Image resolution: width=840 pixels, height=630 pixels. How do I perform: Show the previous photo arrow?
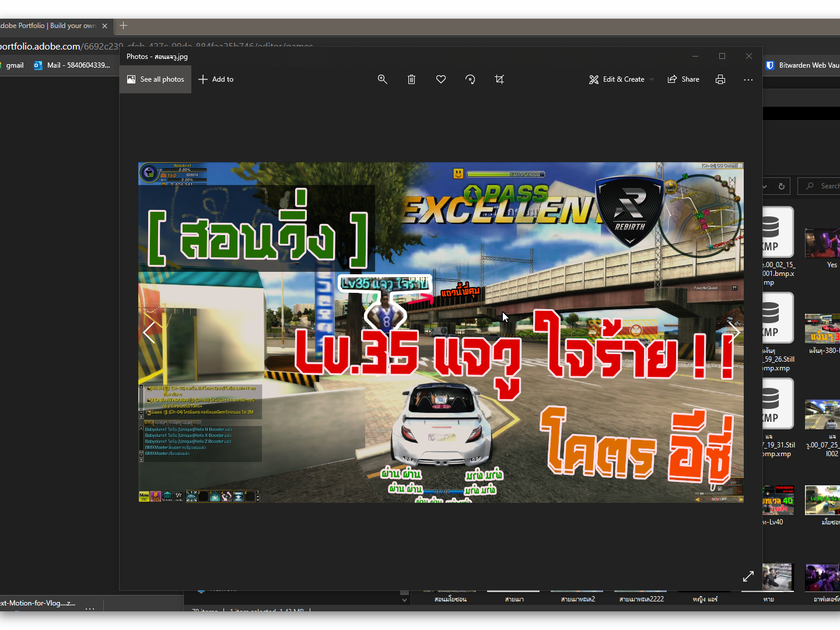tap(149, 332)
